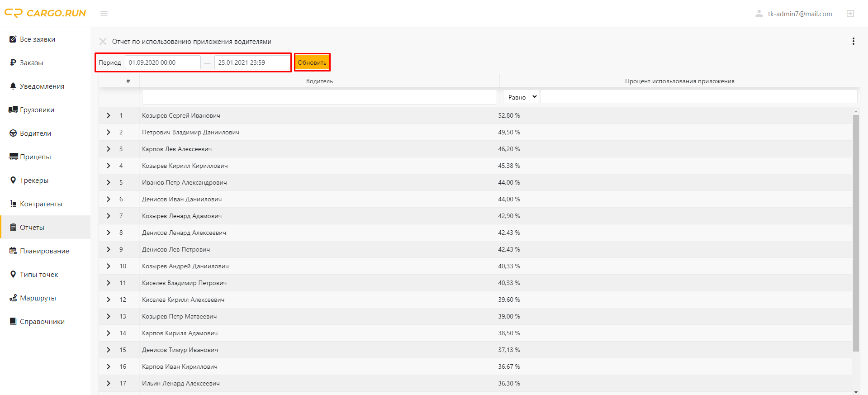Viewport: 868px width, 395px height.
Task: Click the 52,80 % value
Action: click(x=509, y=115)
